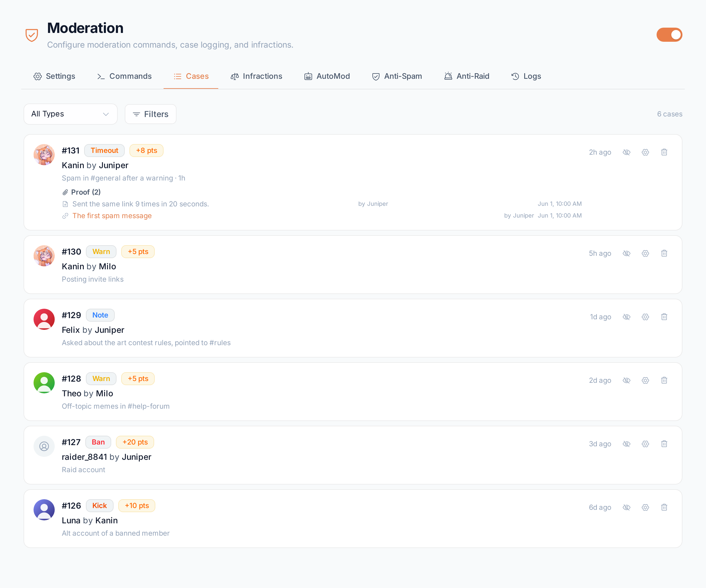Collapse the Proof (2) section
This screenshot has height=588, width=706.
pyautogui.click(x=81, y=192)
